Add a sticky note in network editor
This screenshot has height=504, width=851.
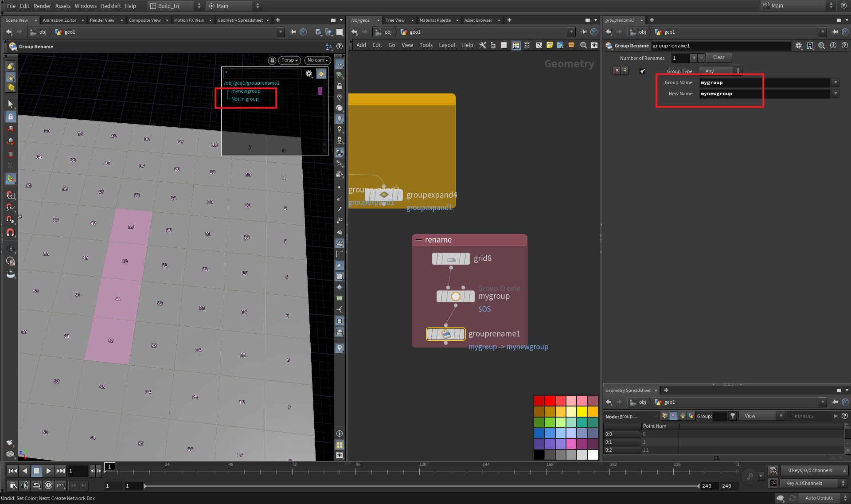[550, 45]
